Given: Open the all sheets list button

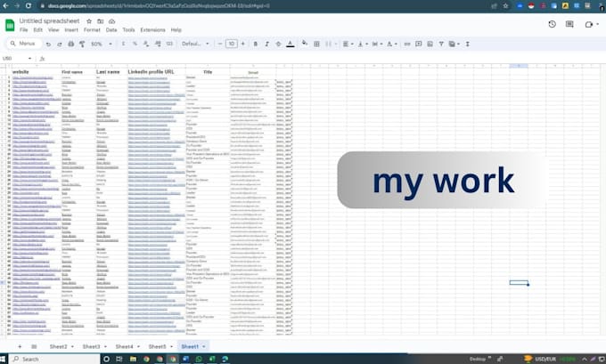Looking at the screenshot, I should pyautogui.click(x=34, y=346).
